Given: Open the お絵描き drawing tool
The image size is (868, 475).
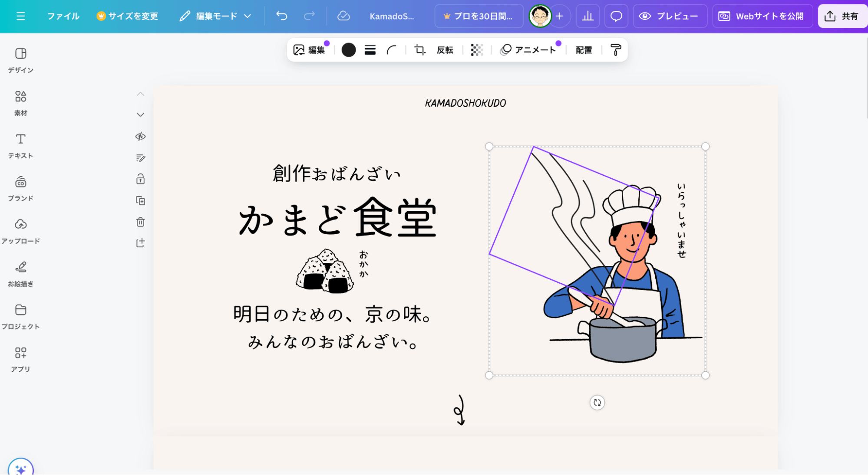Looking at the screenshot, I should click(x=20, y=273).
